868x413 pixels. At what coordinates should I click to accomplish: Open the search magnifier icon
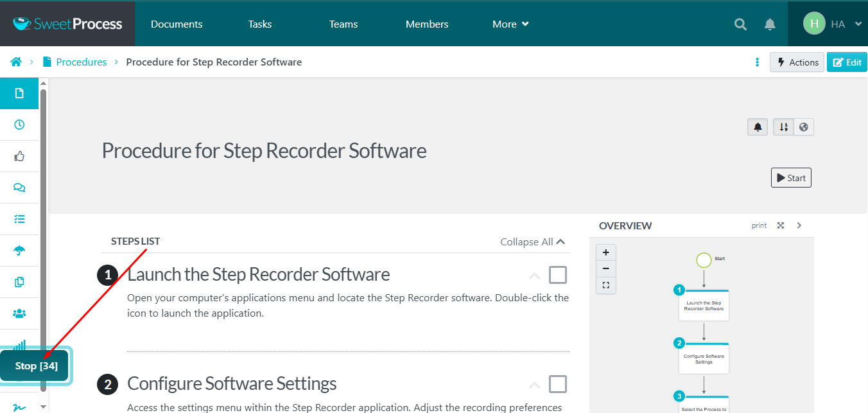[740, 24]
